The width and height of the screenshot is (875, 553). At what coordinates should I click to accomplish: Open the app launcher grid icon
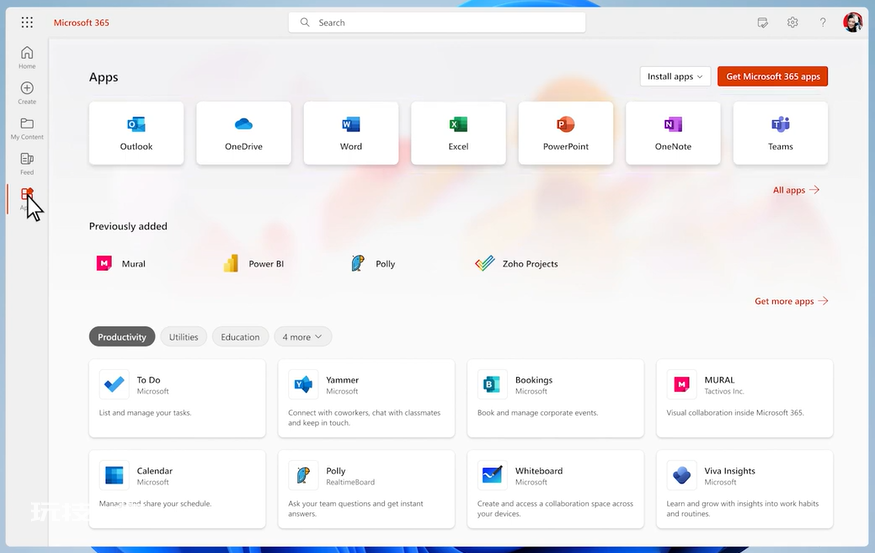click(27, 22)
